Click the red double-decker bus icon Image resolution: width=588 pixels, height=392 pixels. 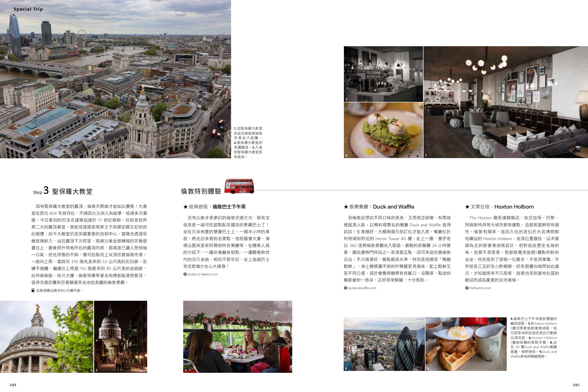239,186
